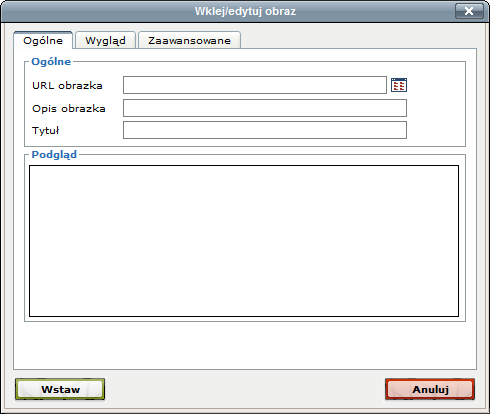Click into the Opis obrazka text field

[x=265, y=108]
